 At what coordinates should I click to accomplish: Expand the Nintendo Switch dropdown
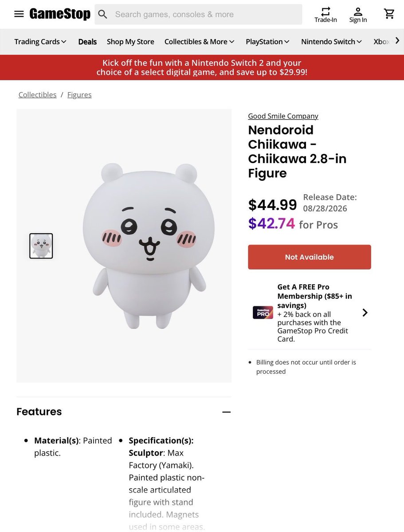[x=332, y=42]
